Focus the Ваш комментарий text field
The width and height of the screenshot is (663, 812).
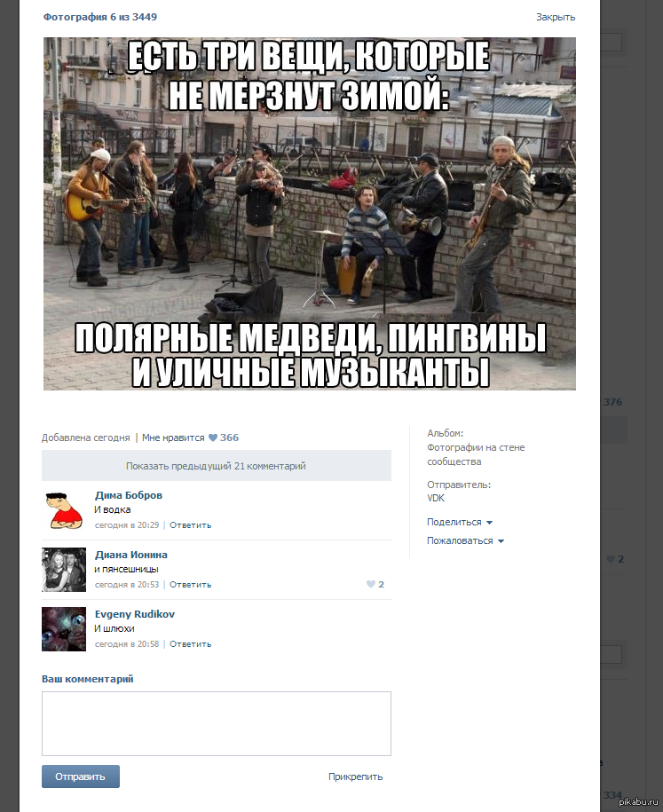(x=216, y=723)
